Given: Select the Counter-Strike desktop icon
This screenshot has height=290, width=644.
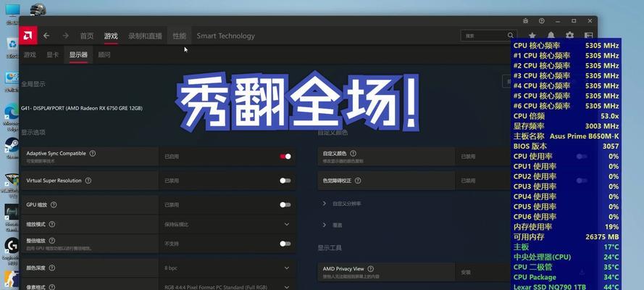Looking at the screenshot, I should [12, 279].
